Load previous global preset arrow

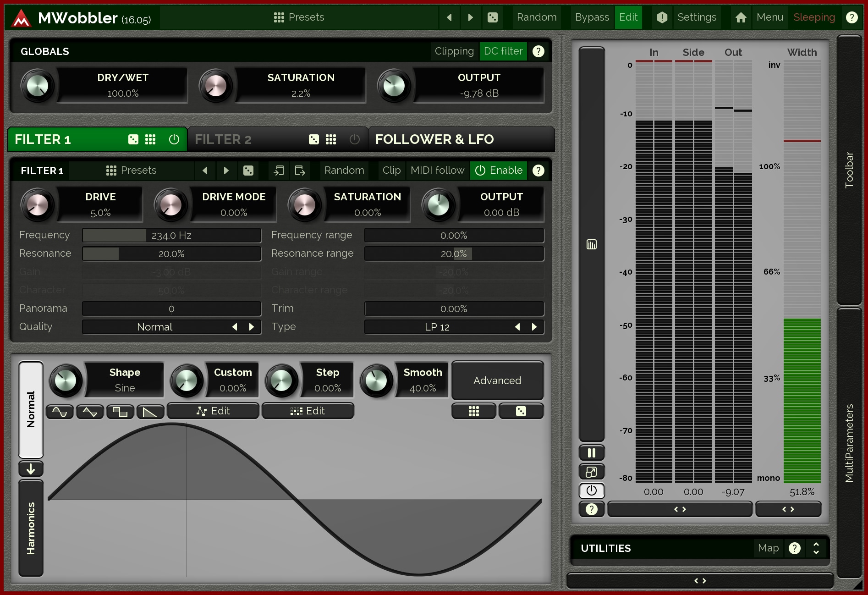point(449,17)
